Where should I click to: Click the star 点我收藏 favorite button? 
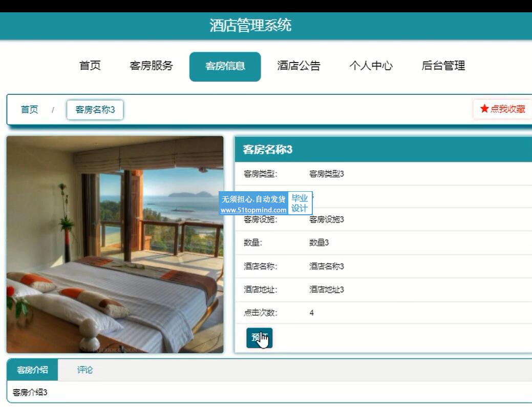(502, 109)
